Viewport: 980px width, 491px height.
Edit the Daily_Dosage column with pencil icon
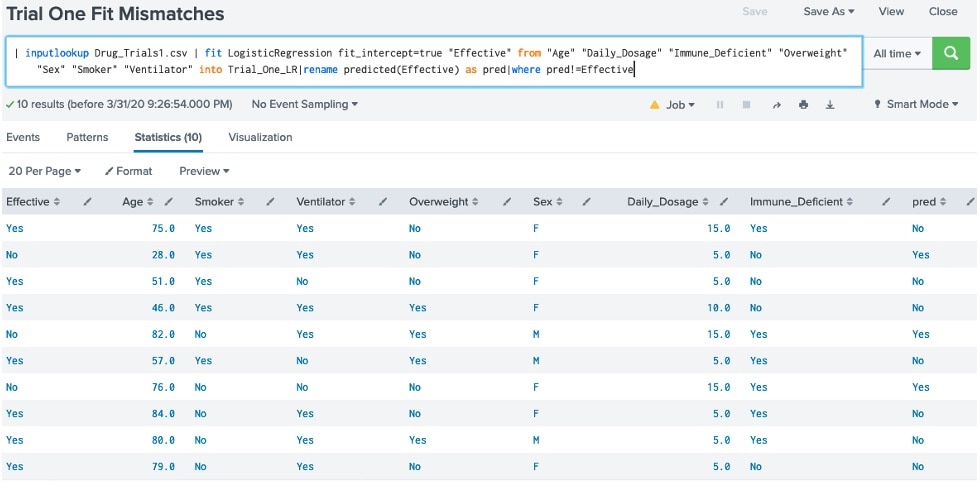pyautogui.click(x=724, y=202)
